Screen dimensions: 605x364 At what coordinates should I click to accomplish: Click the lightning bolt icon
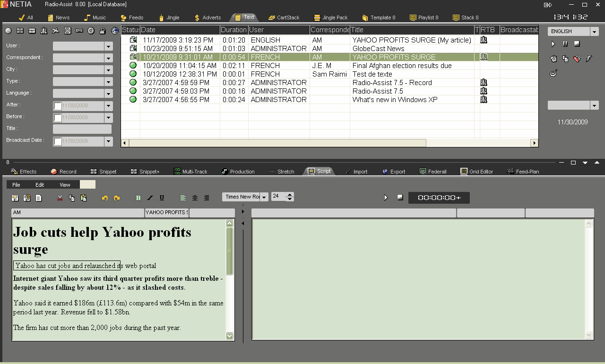pos(588,59)
